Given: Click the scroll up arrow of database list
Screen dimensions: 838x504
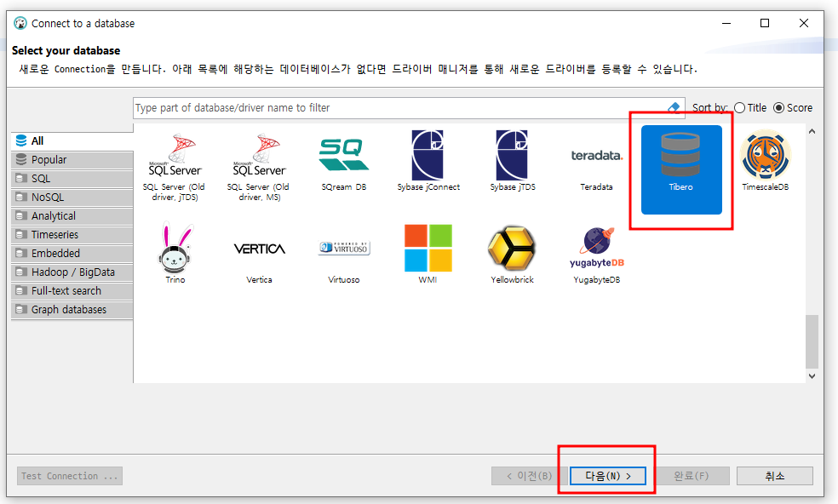Looking at the screenshot, I should [812, 131].
